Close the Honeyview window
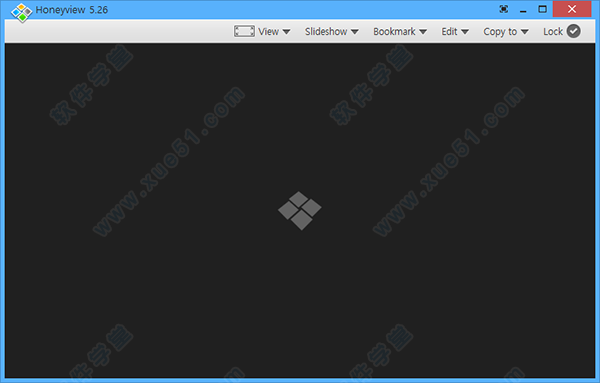This screenshot has width=600, height=383. [x=572, y=9]
